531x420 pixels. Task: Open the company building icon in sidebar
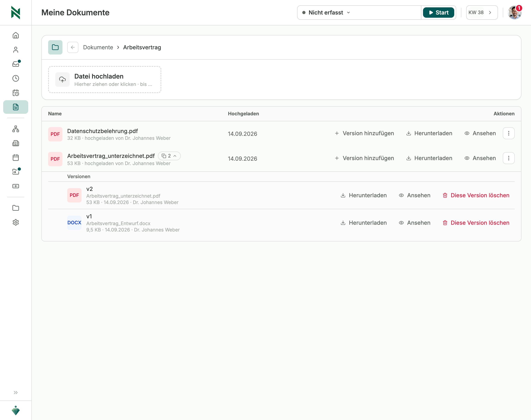click(16, 143)
